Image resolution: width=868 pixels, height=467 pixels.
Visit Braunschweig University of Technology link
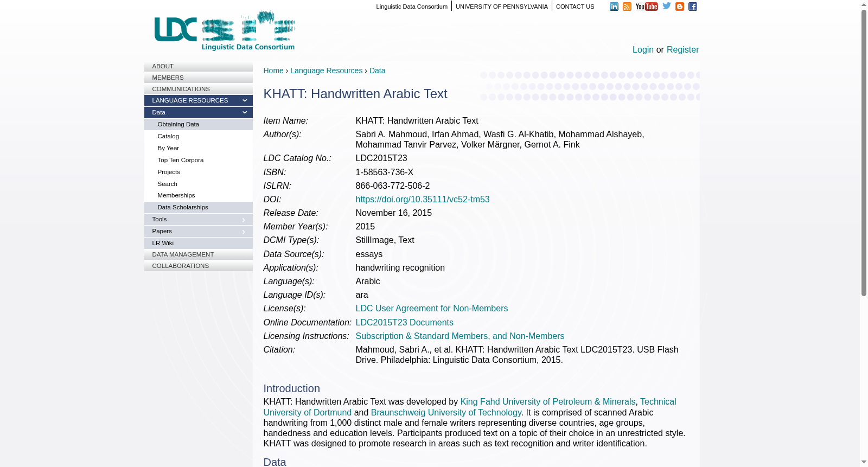click(446, 413)
